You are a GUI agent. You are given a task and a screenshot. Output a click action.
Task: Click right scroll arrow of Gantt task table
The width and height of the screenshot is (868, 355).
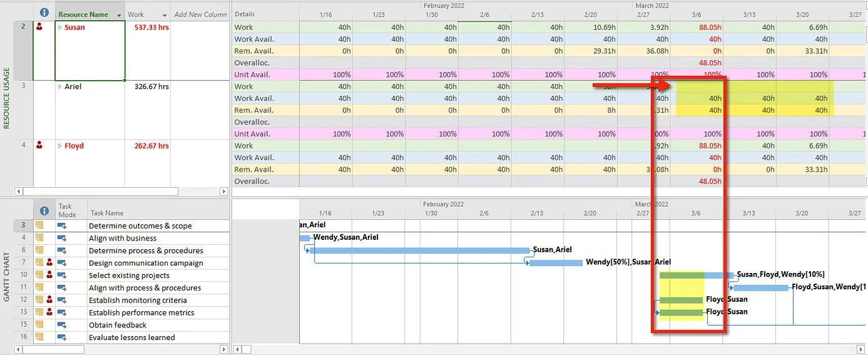224,349
